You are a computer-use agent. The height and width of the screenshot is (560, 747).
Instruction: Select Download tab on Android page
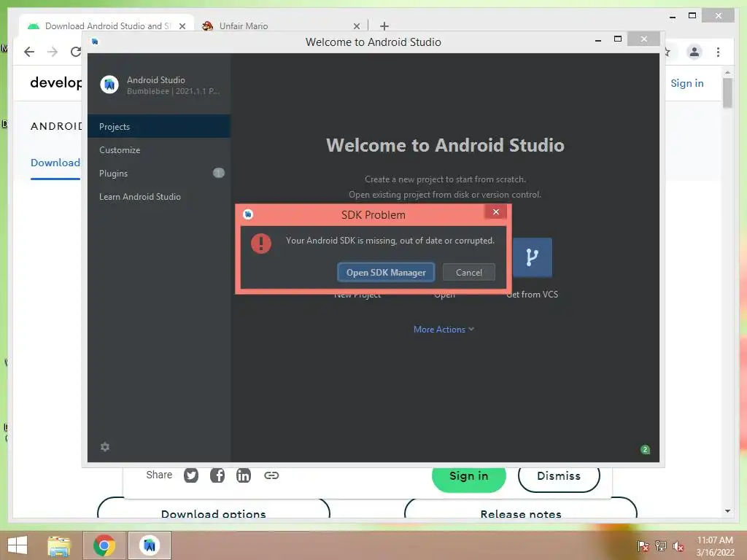[55, 163]
